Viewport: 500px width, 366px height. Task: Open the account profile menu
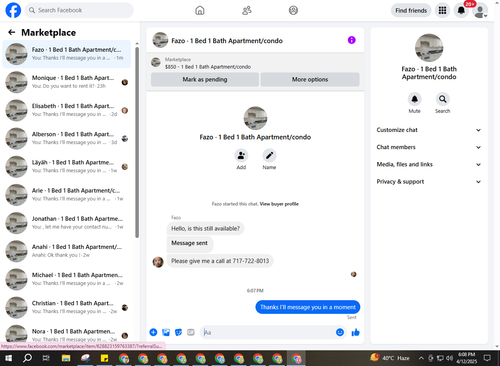coord(480,11)
